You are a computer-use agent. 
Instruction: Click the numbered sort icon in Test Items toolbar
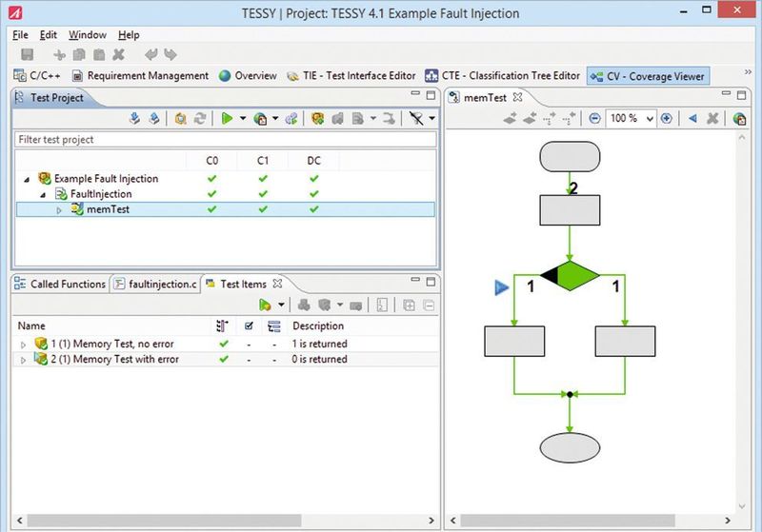382,305
